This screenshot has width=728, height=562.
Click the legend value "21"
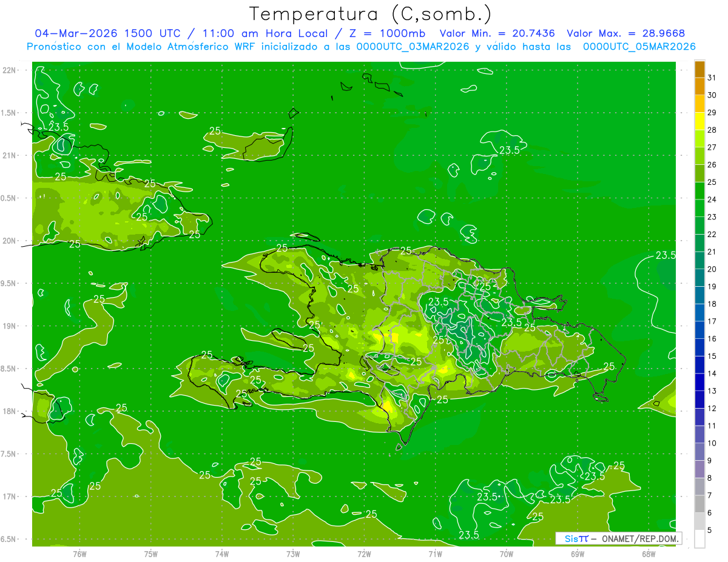tap(712, 252)
